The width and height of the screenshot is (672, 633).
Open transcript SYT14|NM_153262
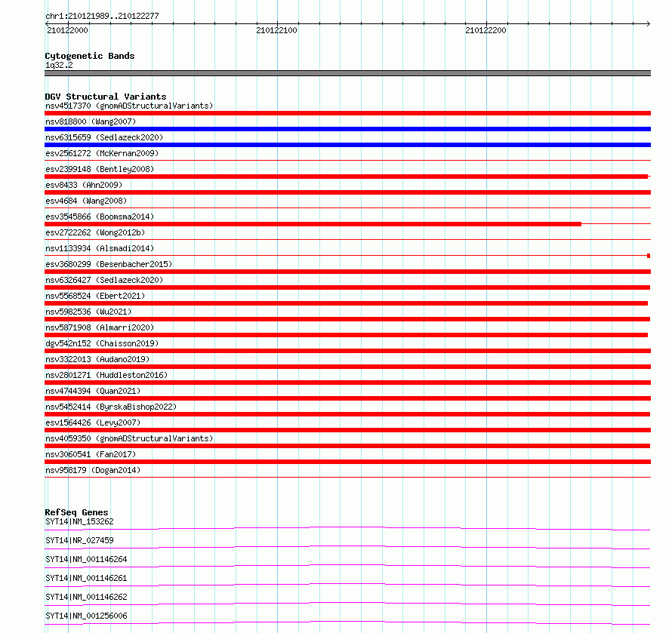pos(79,521)
